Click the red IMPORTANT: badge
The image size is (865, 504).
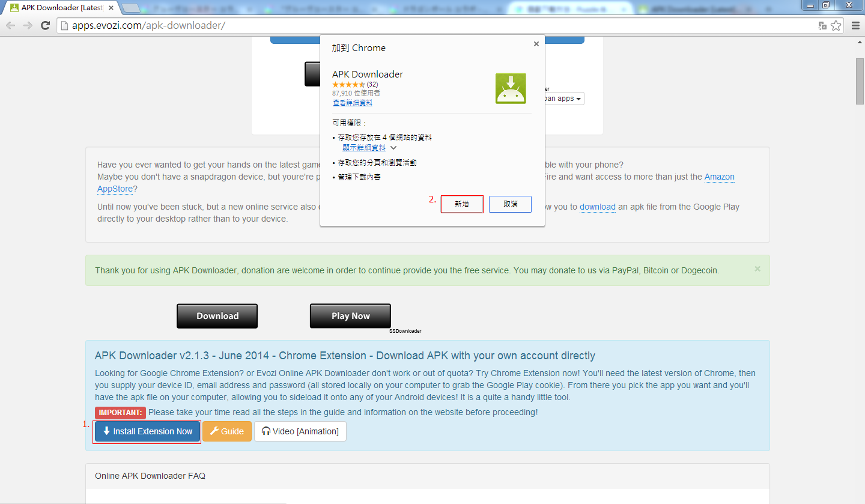[120, 413]
